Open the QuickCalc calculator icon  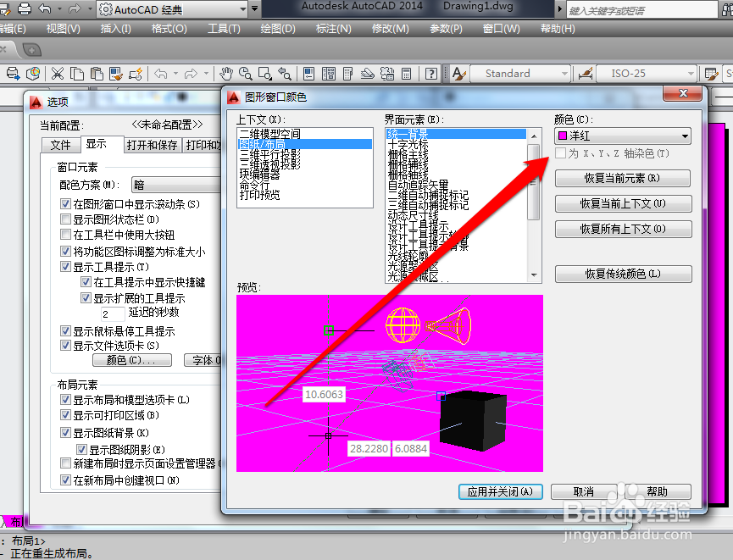click(x=406, y=74)
